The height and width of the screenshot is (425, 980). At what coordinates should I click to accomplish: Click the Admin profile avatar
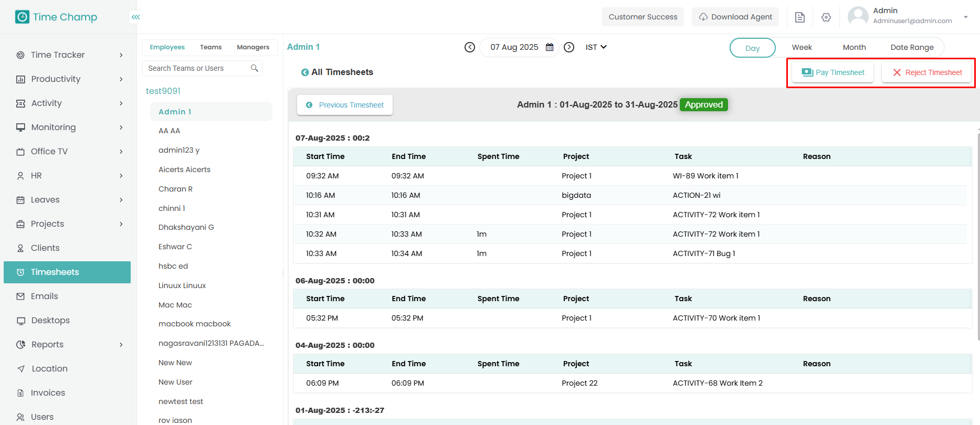[x=858, y=16]
